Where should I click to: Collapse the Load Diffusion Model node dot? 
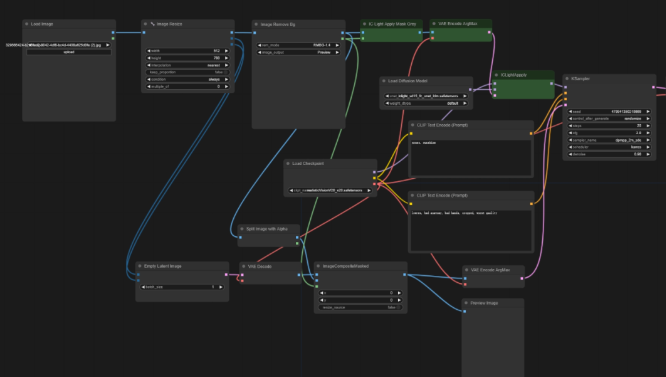pyautogui.click(x=384, y=81)
